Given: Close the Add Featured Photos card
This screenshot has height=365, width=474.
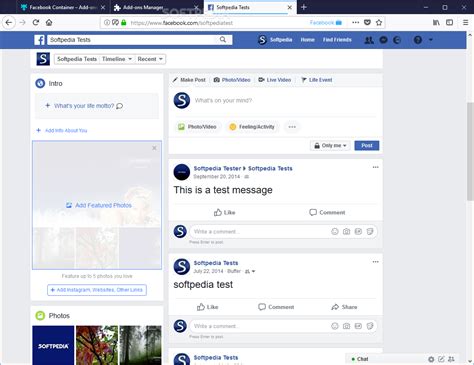Looking at the screenshot, I should [x=154, y=148].
